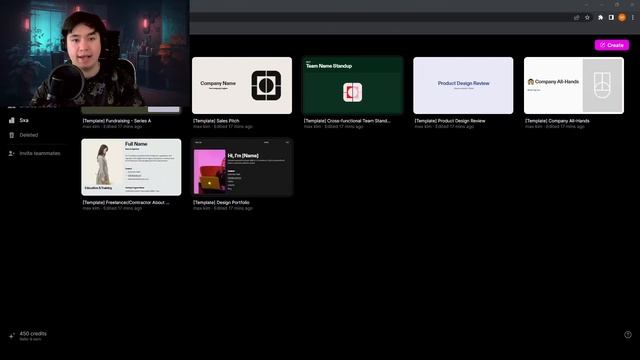Open the partially hidden Fundraising Series A thumbnail
640x360 pixels.
click(x=131, y=110)
